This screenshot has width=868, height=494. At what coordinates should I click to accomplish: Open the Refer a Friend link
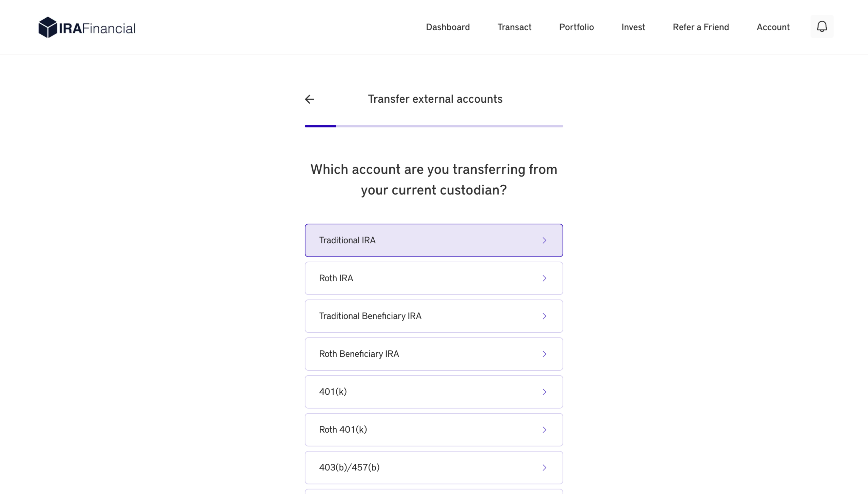point(701,27)
